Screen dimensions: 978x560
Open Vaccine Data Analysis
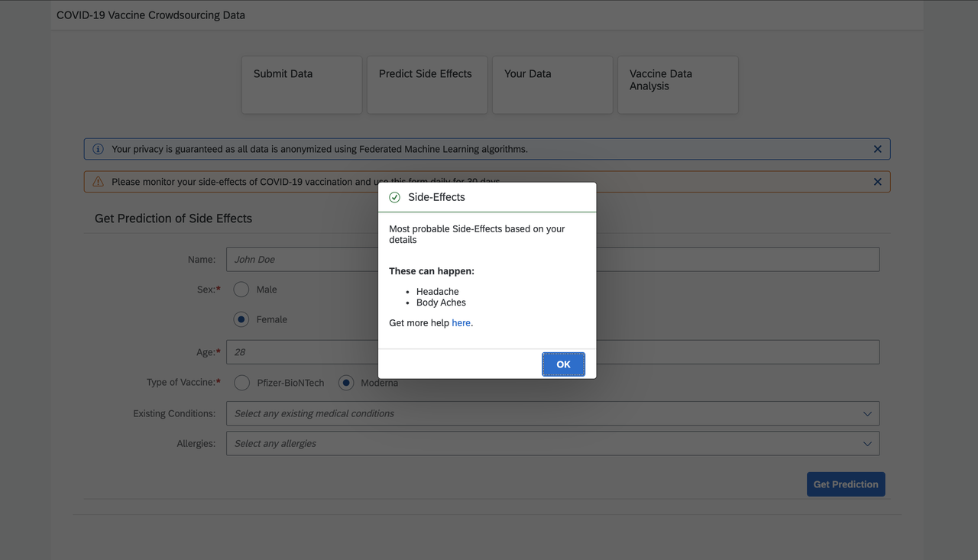point(677,84)
